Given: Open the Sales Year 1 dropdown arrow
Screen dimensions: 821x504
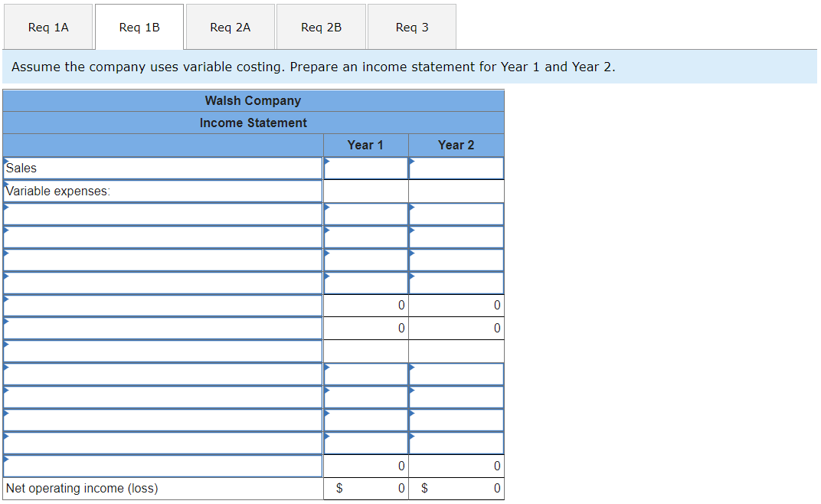Looking at the screenshot, I should [328, 163].
